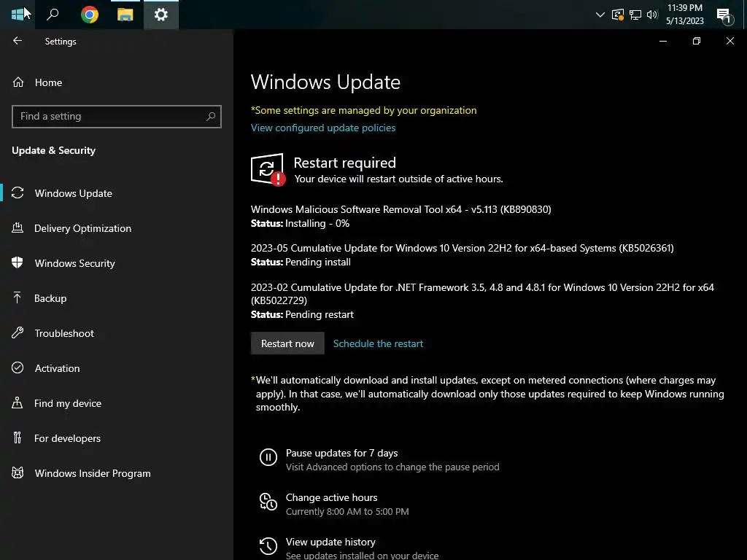Click the search icon in Find a setting
Viewport: 747px width, 560px height.
[x=211, y=116]
